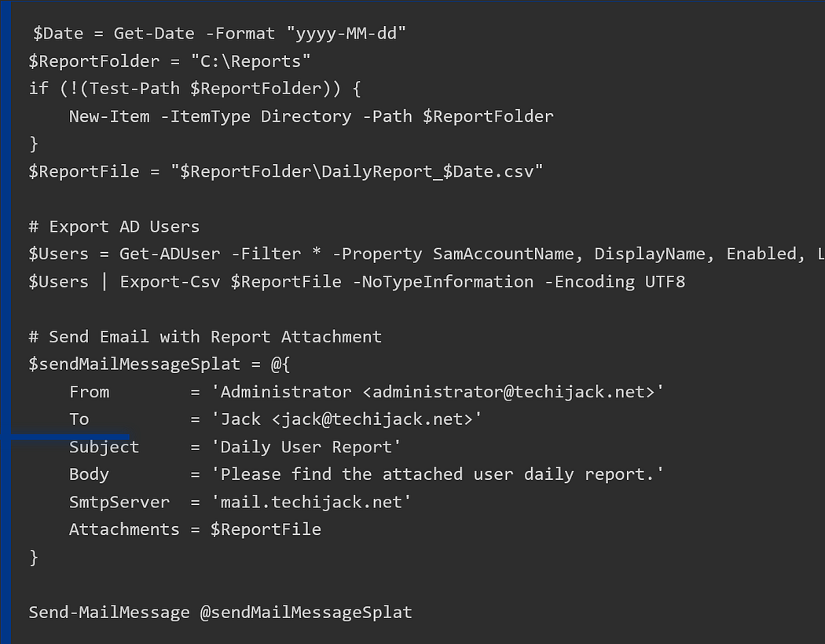
Task: Click the Body 'Please find the attached' line
Action: 367,474
